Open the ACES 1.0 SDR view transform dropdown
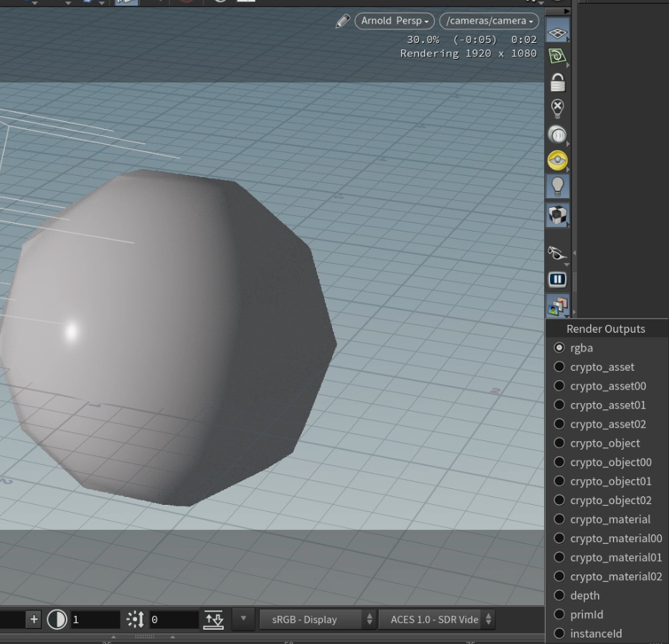The height and width of the screenshot is (644, 669). (435, 620)
